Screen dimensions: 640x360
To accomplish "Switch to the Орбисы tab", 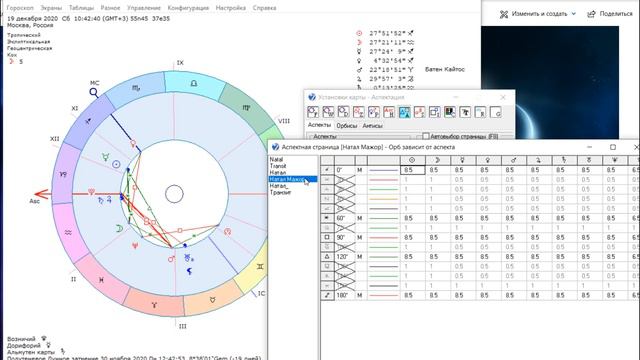I will [347, 126].
